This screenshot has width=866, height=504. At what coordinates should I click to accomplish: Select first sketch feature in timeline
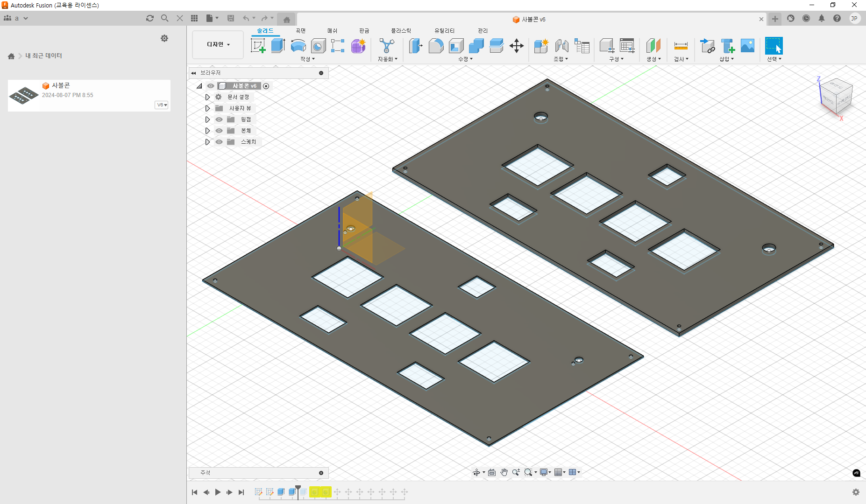tap(258, 492)
